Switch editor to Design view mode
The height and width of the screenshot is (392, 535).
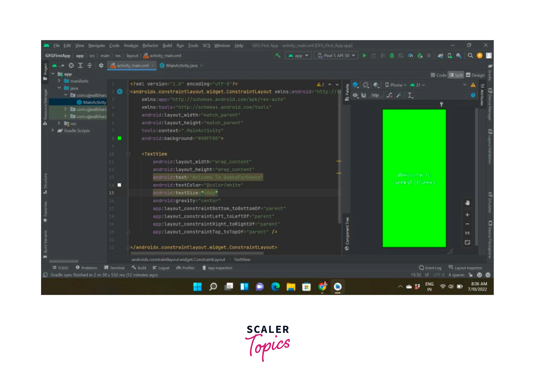(475, 75)
